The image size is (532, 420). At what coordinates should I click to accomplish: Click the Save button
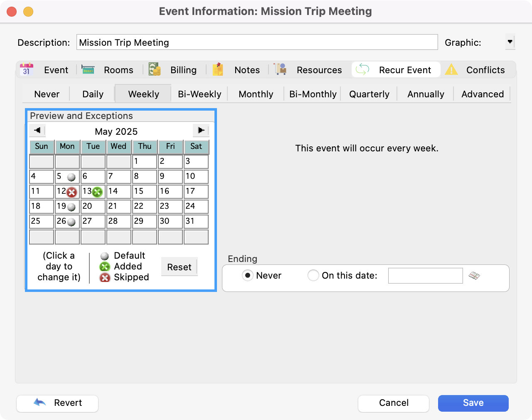(x=473, y=403)
